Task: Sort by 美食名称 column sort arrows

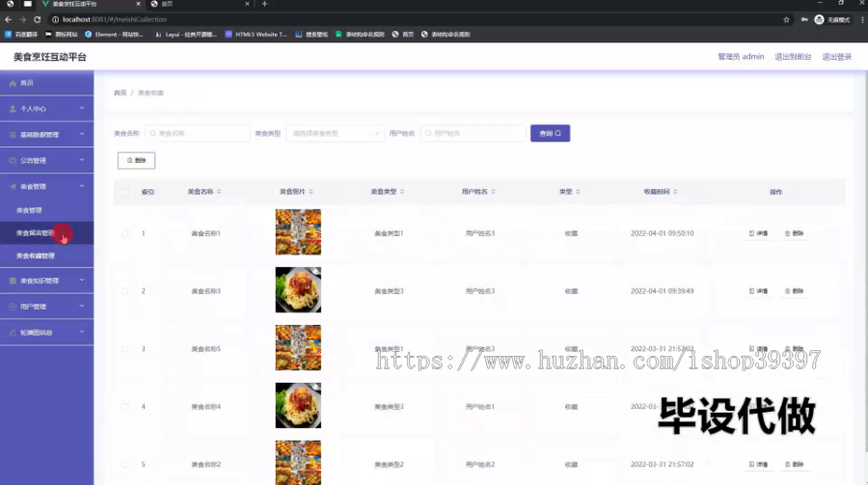Action: [x=219, y=192]
